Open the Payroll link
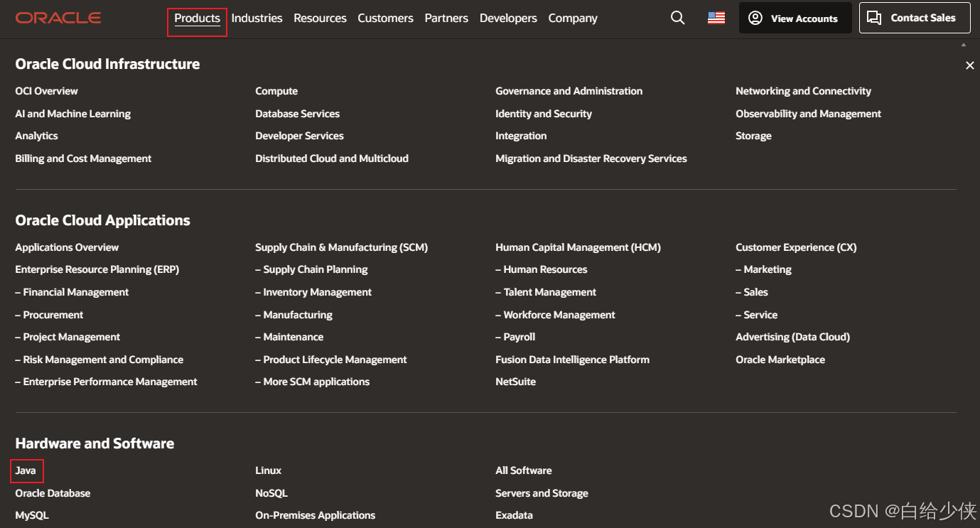 click(x=515, y=337)
